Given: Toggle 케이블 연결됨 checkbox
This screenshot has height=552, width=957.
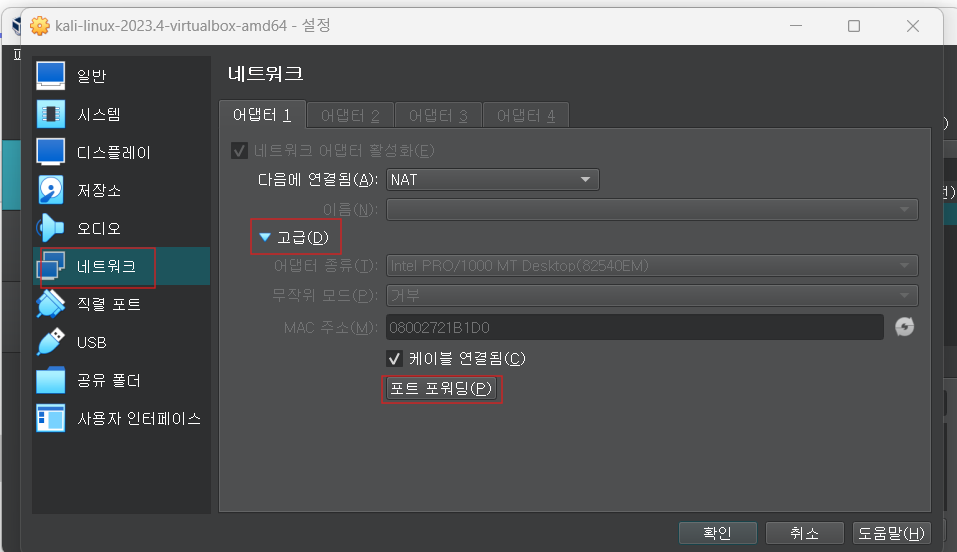Looking at the screenshot, I should click(394, 358).
